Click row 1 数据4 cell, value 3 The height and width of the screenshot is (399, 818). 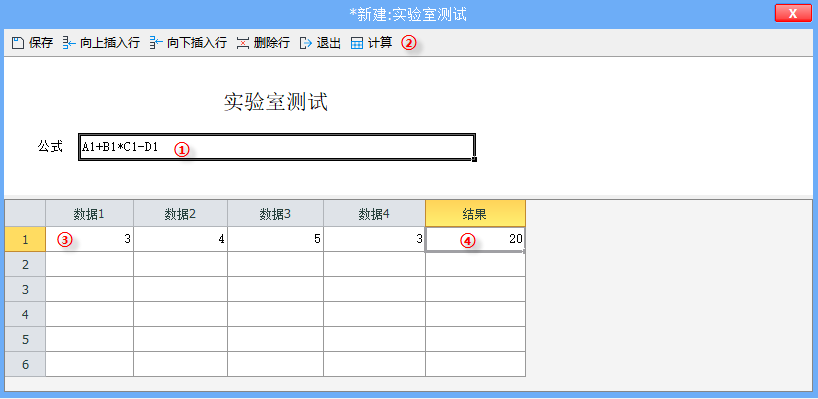point(375,239)
